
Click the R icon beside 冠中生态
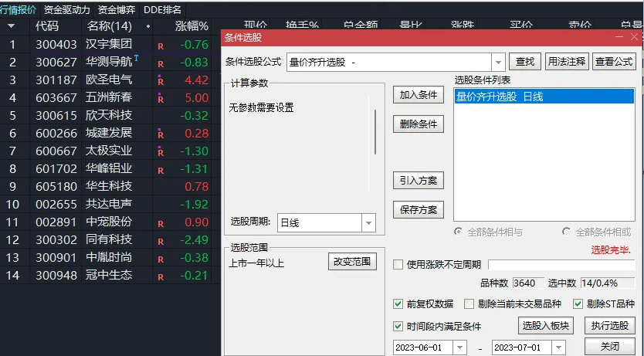(x=161, y=277)
